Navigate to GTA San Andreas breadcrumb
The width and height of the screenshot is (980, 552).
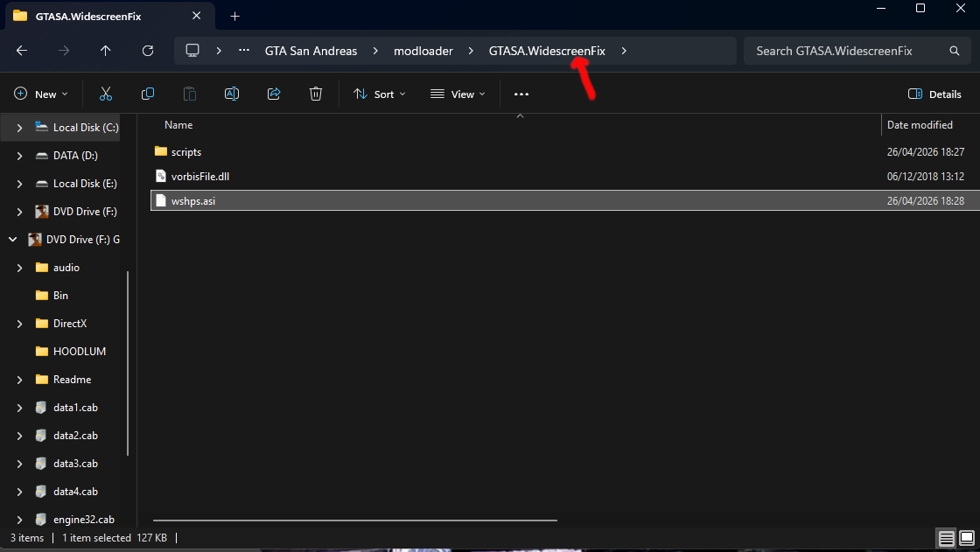(311, 51)
